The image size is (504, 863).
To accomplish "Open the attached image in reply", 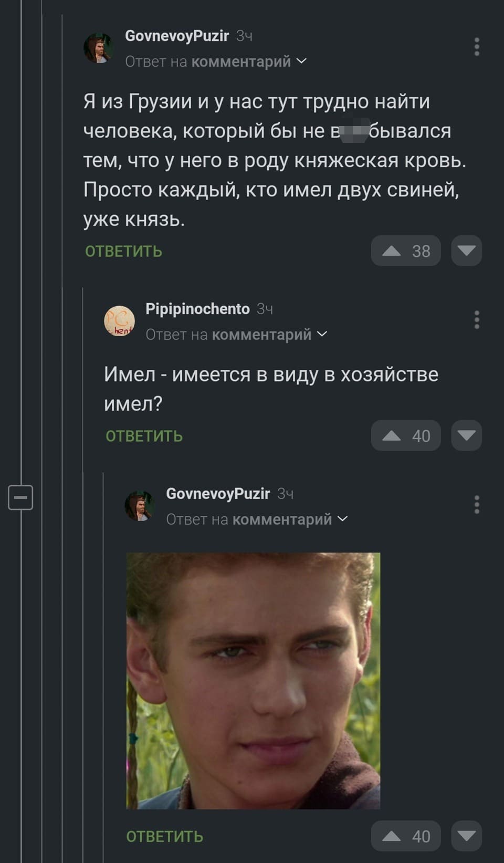I will point(253,681).
